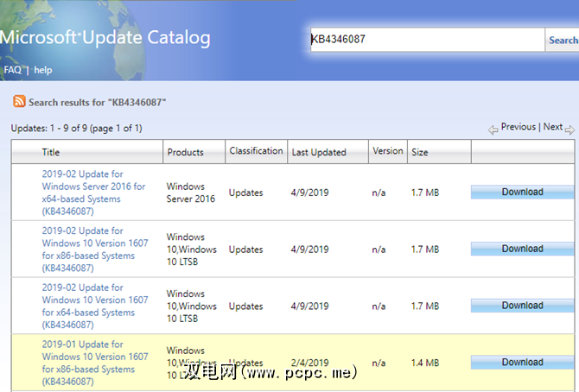Select the "1.4 MB" size value

point(425,363)
